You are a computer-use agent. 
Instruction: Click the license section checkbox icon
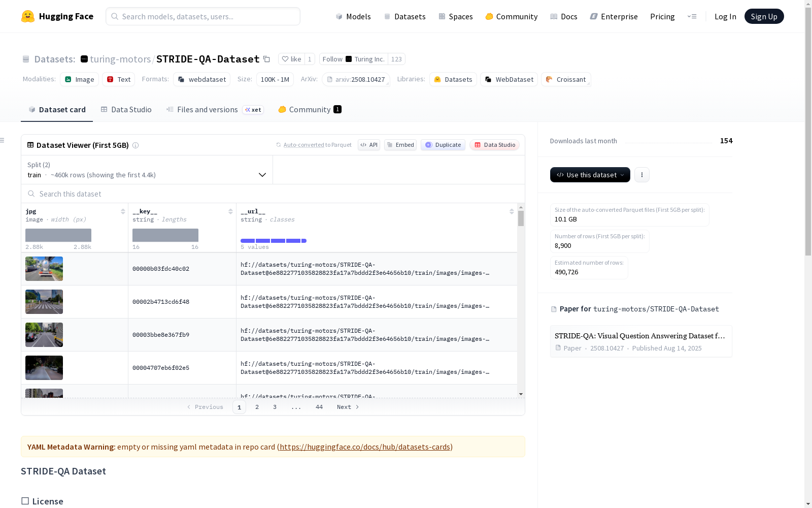(x=25, y=501)
